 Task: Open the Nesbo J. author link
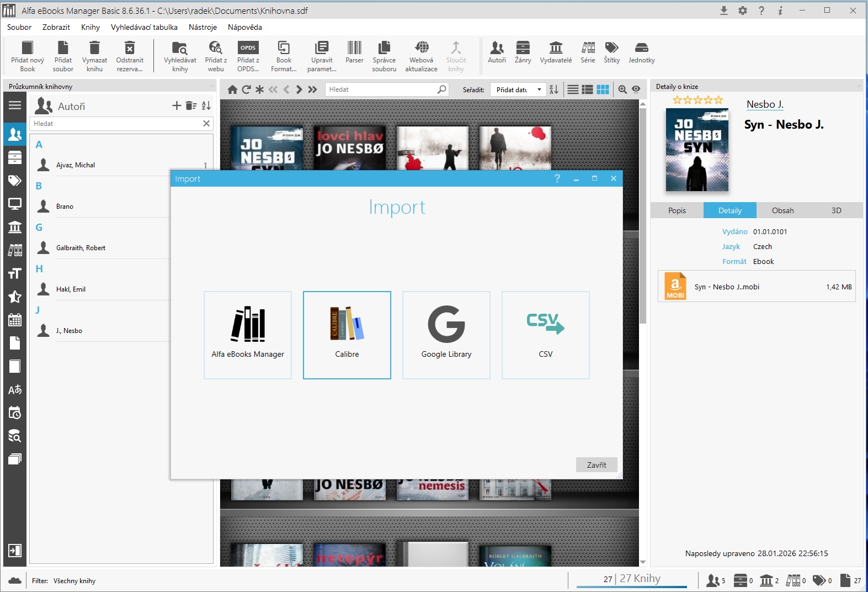[x=765, y=104]
